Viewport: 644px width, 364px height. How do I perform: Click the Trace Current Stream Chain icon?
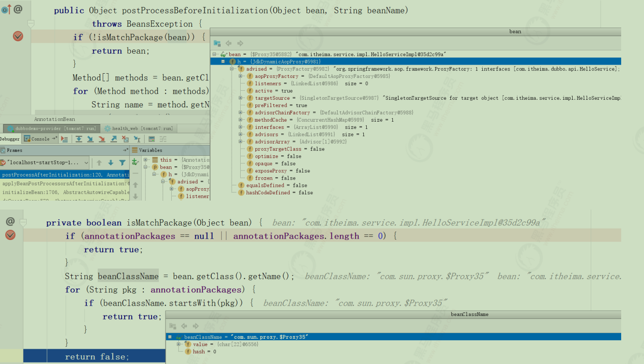coord(163,139)
